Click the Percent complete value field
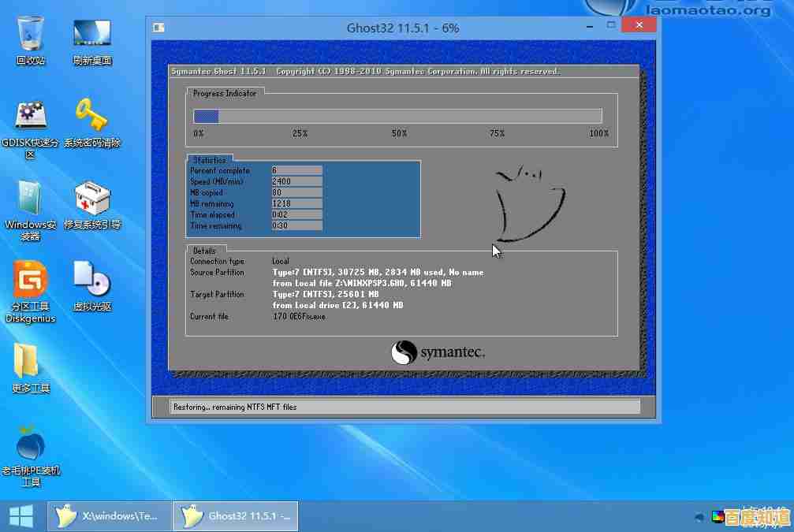This screenshot has width=794, height=532. pos(296,170)
